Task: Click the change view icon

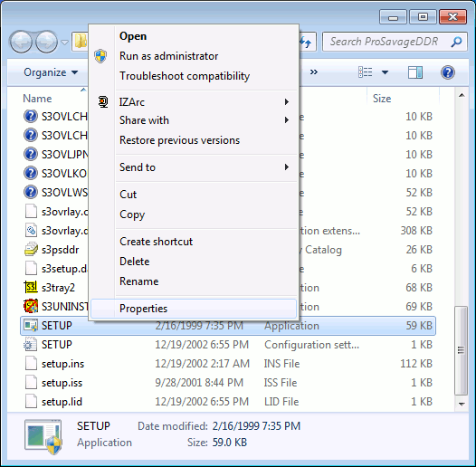Action: [x=366, y=72]
